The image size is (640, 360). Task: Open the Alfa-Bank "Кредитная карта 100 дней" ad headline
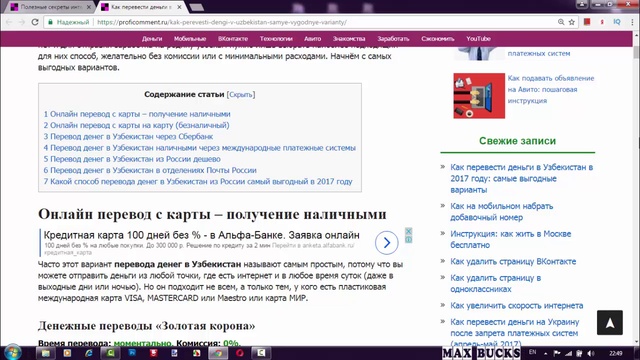[202, 235]
